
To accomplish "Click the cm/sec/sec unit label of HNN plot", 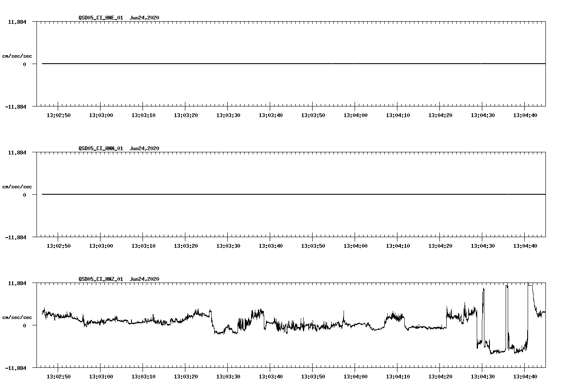I will [x=17, y=187].
